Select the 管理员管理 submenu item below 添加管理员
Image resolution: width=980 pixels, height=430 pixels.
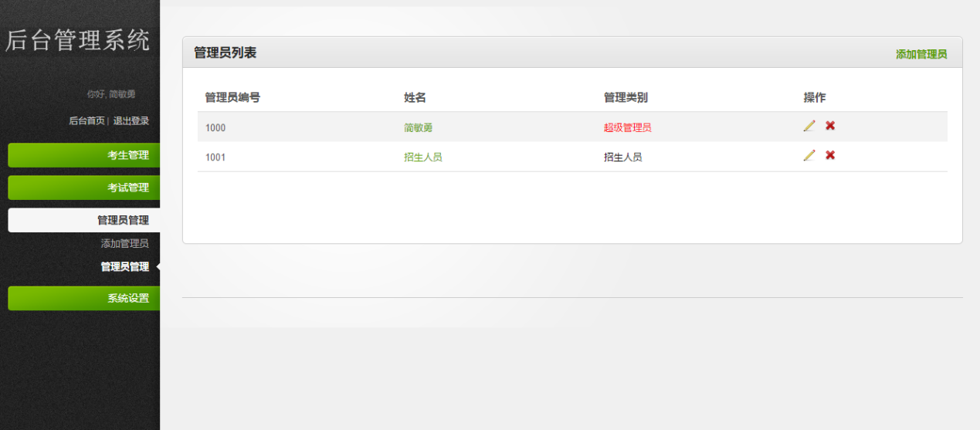click(x=124, y=266)
